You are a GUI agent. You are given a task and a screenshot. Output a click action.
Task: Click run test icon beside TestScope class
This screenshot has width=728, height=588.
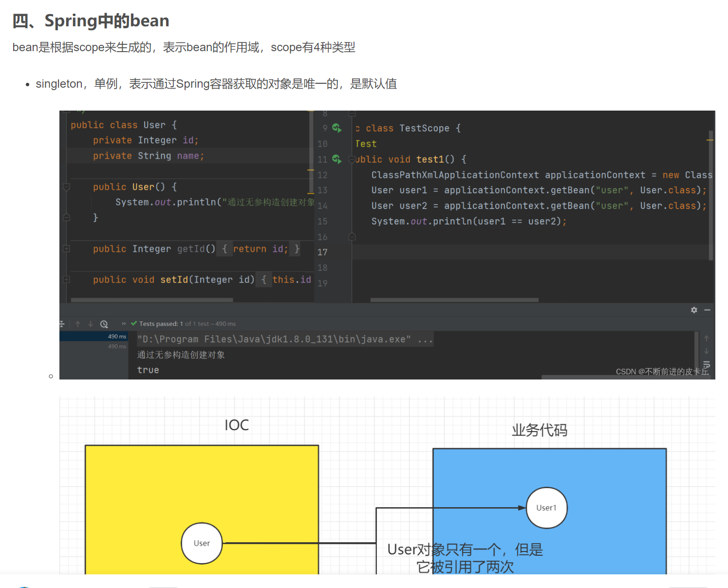pyautogui.click(x=336, y=128)
